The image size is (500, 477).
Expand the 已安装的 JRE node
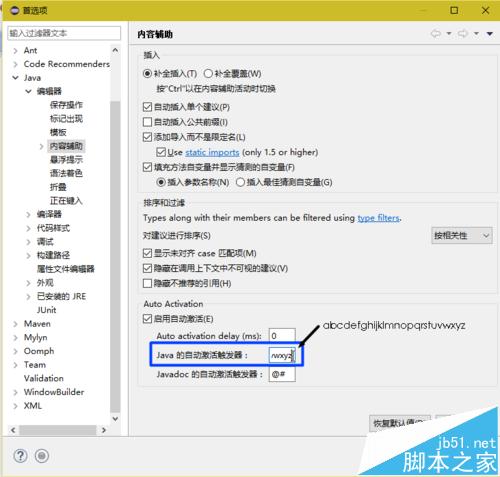click(x=28, y=297)
